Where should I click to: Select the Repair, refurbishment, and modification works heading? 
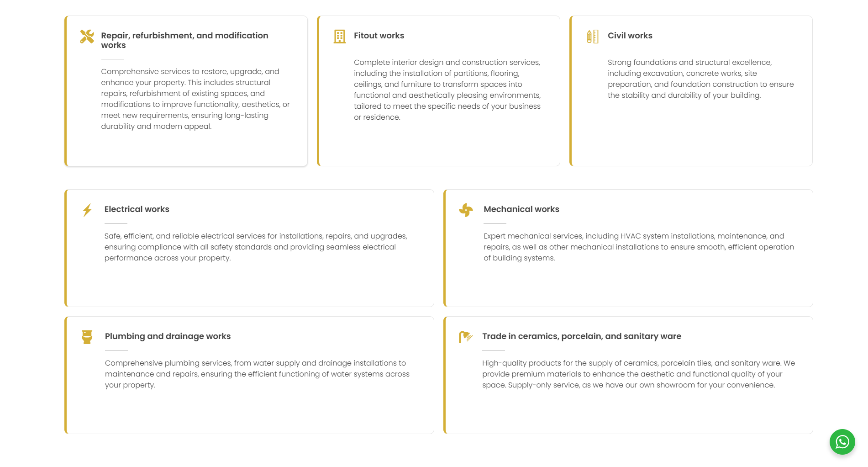(x=184, y=40)
